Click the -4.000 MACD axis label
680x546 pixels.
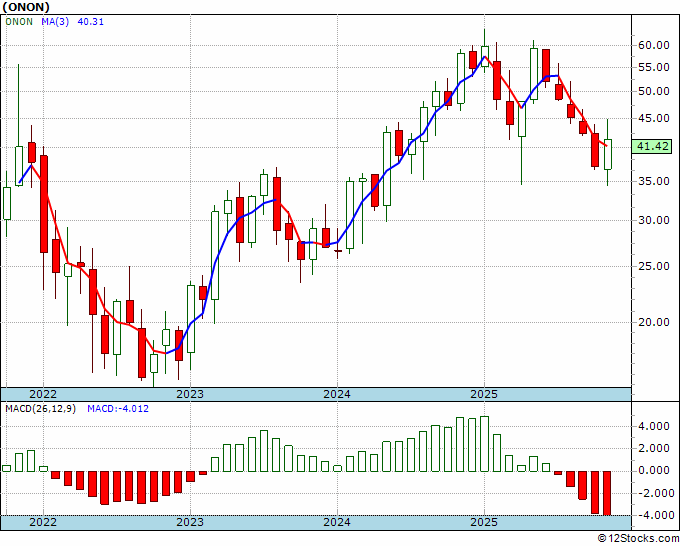point(654,516)
